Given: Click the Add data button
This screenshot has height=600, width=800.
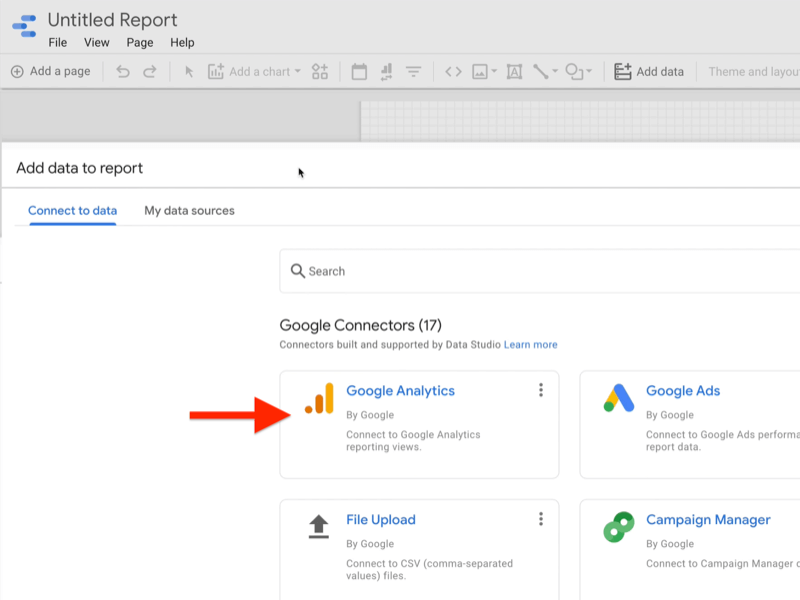Looking at the screenshot, I should pyautogui.click(x=648, y=71).
